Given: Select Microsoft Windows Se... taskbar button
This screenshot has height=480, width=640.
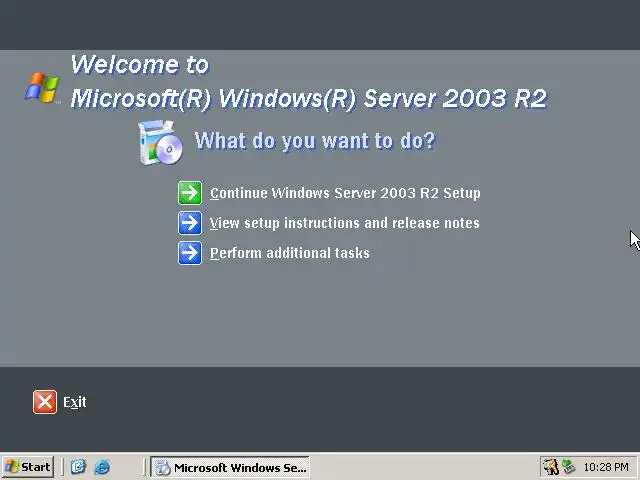Looking at the screenshot, I should point(230,467).
